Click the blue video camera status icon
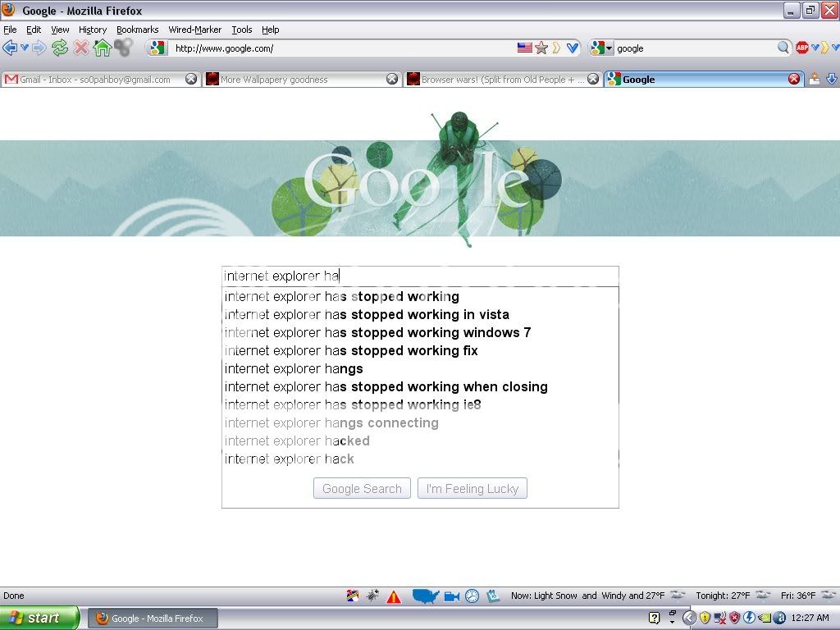Viewport: 840px width, 630px height. click(x=452, y=596)
